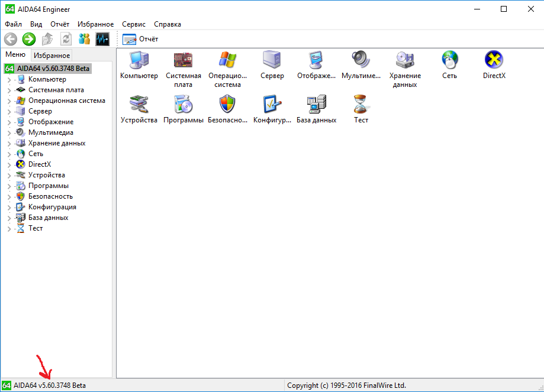Open the users icon in toolbar

84,39
